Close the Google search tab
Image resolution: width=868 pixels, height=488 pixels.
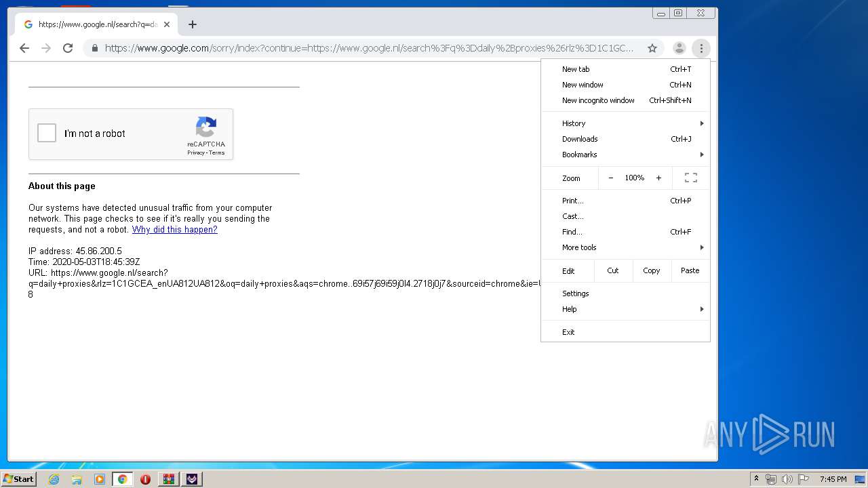coord(167,24)
